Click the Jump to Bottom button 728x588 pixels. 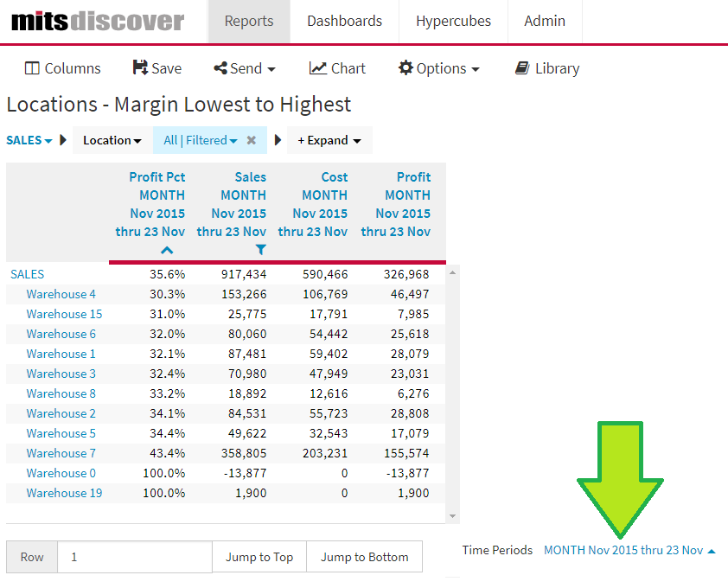[x=365, y=557]
